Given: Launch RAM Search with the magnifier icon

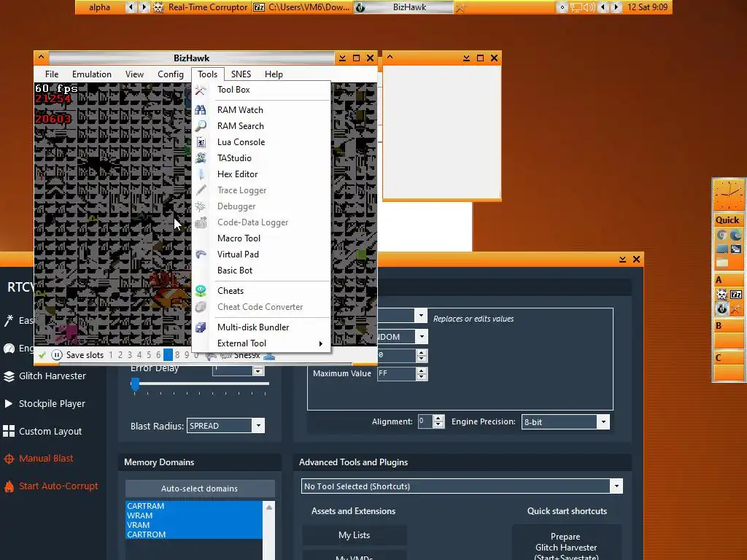Looking at the screenshot, I should click(201, 126).
